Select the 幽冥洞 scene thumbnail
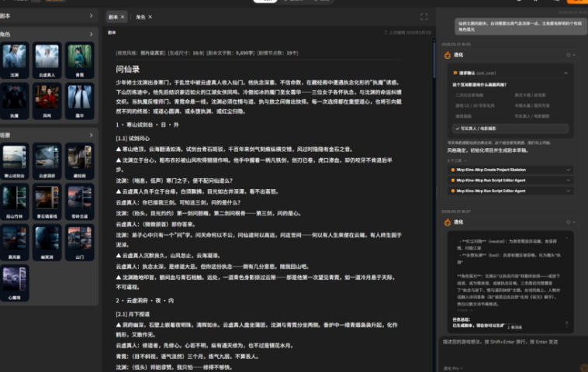 pos(47,243)
